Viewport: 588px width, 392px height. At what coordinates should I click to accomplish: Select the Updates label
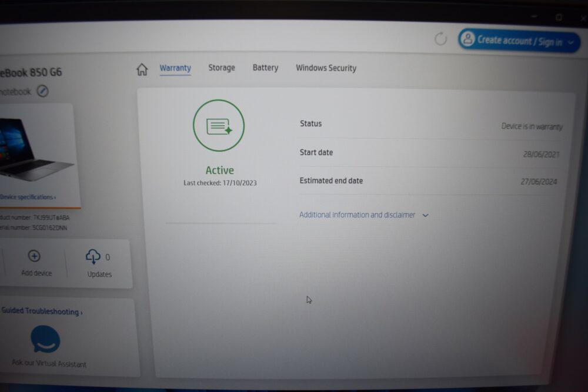coord(99,274)
